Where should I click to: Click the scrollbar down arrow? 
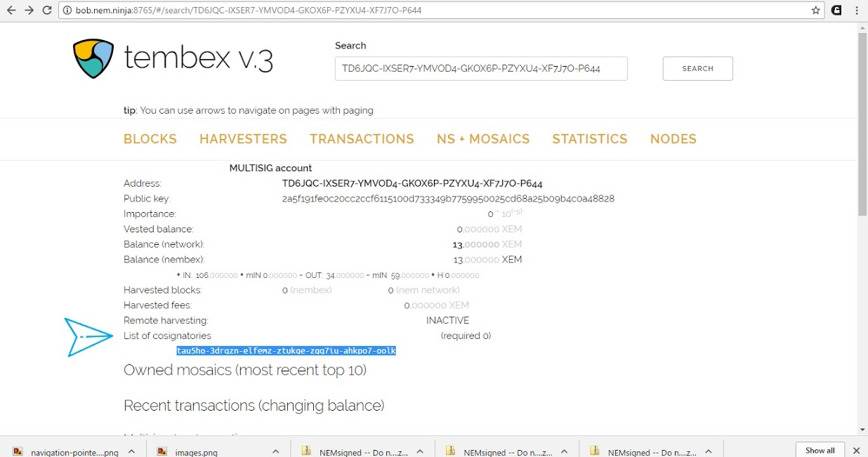click(x=862, y=430)
